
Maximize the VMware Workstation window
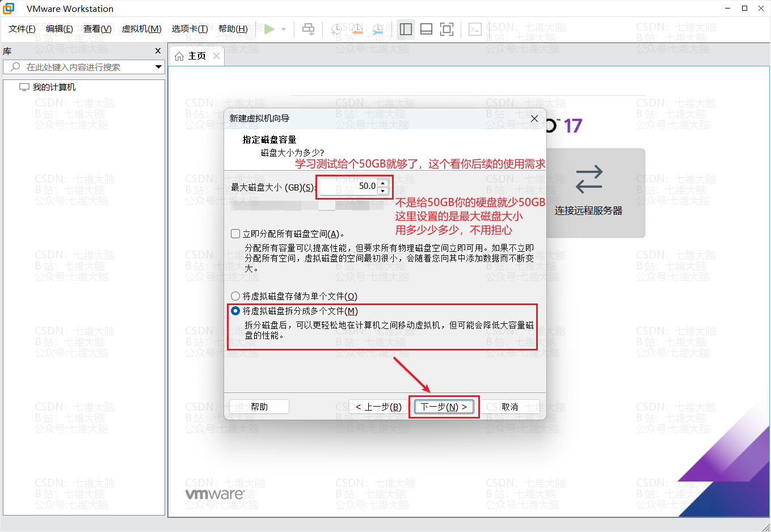click(x=745, y=9)
